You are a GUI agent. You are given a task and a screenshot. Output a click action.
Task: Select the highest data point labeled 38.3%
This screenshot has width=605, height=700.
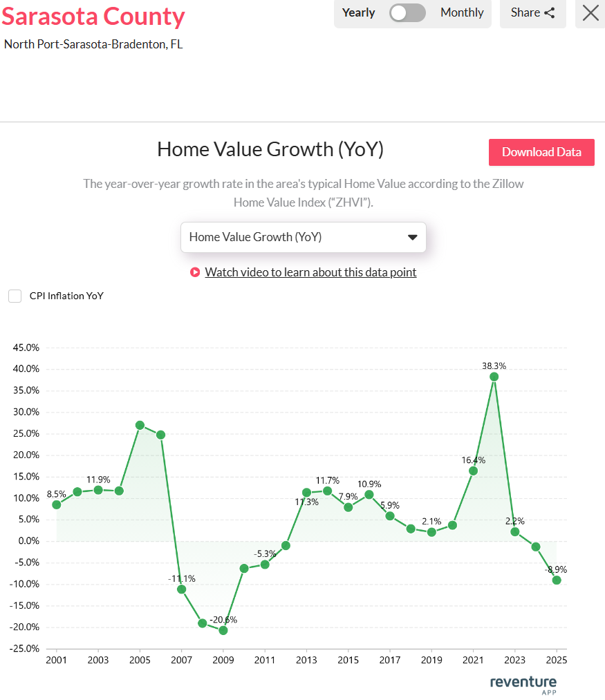click(x=494, y=377)
